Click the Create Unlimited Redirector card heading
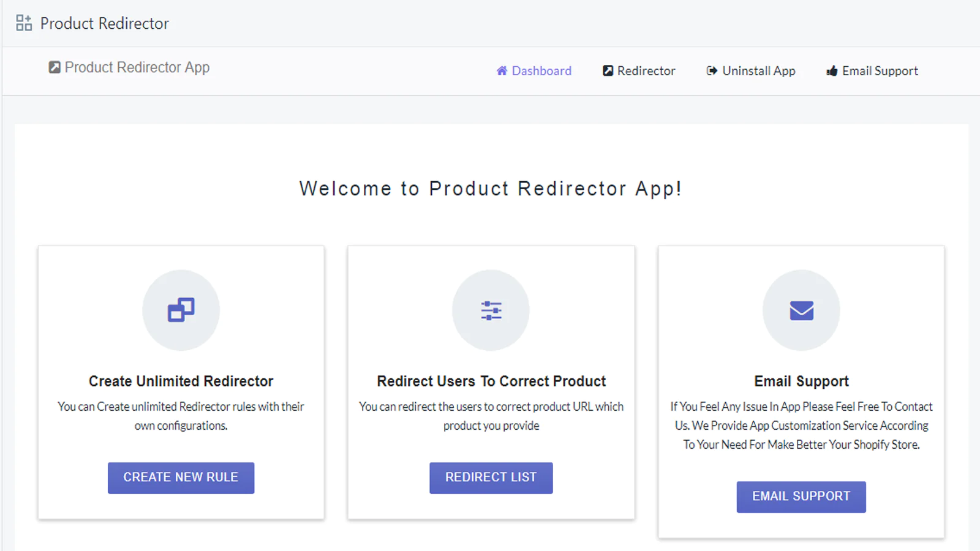 181,381
